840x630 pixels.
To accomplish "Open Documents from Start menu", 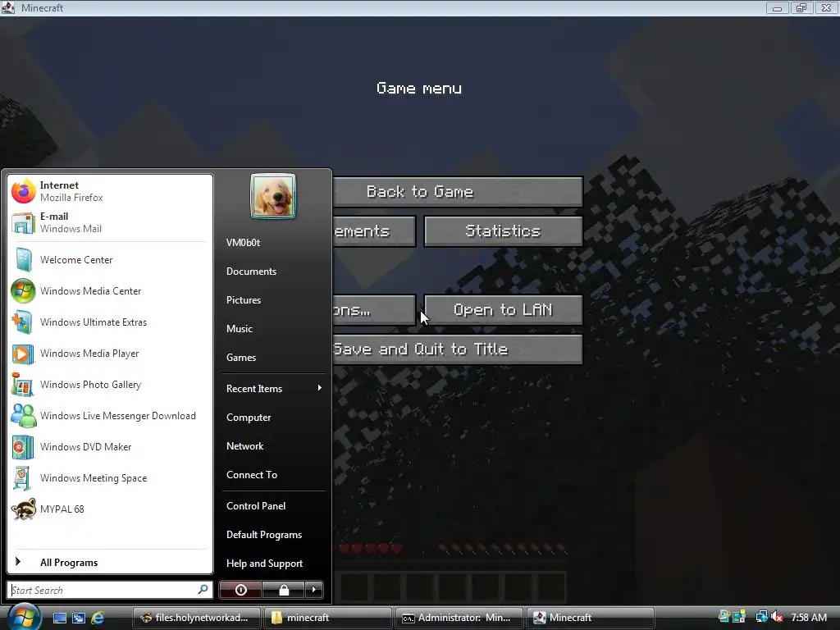I will tap(272, 271).
